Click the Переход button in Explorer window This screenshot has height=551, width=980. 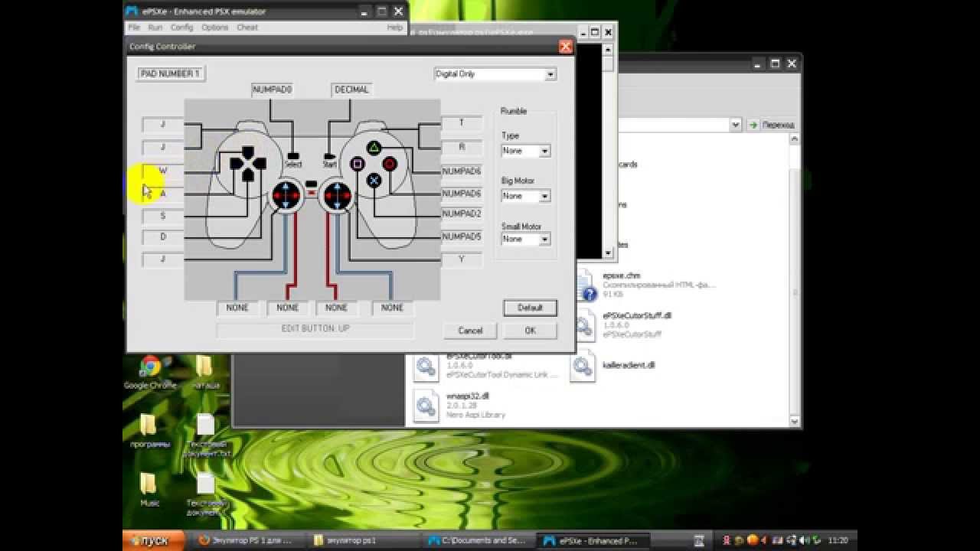click(x=772, y=125)
